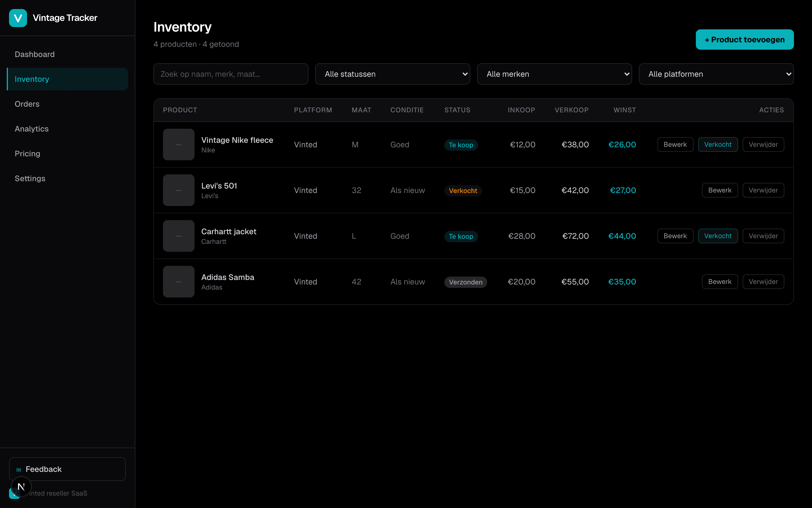Viewport: 812px width, 508px height.
Task: Click the €20,00 purchase price
Action: click(521, 282)
